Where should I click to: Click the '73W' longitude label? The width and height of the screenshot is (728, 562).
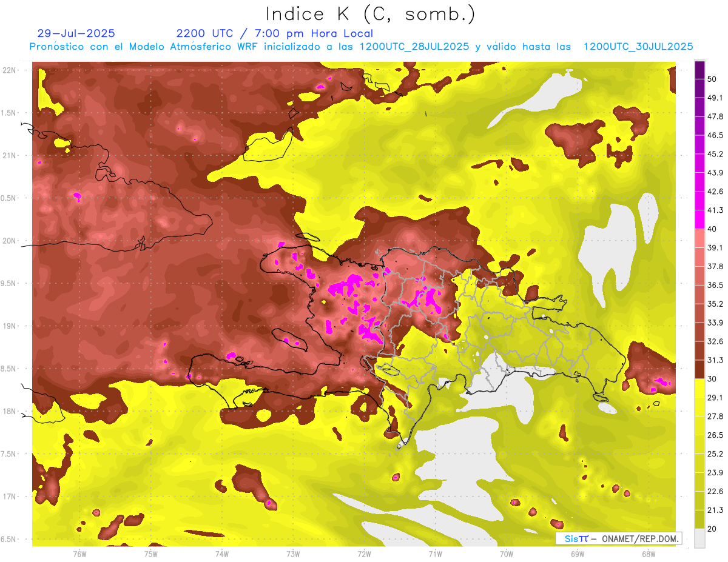(x=293, y=554)
